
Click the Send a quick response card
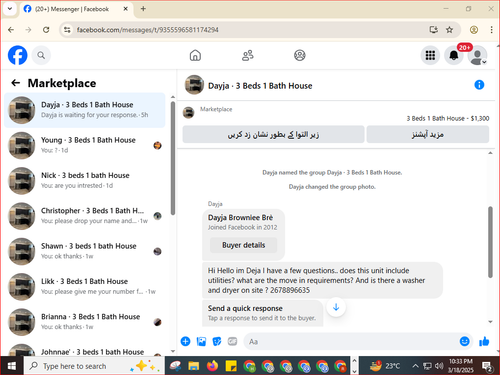pos(262,313)
